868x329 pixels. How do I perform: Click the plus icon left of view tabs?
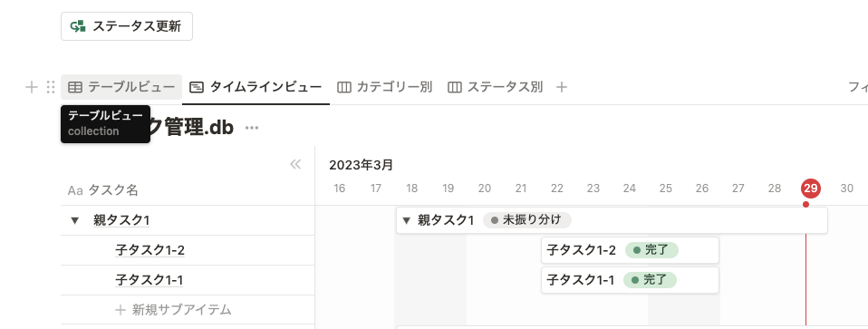32,87
